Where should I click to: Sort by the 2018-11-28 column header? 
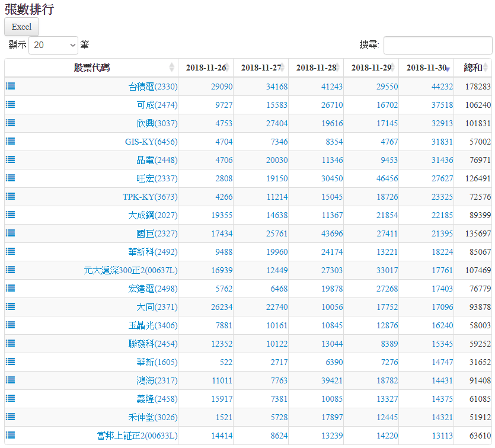[x=316, y=68]
